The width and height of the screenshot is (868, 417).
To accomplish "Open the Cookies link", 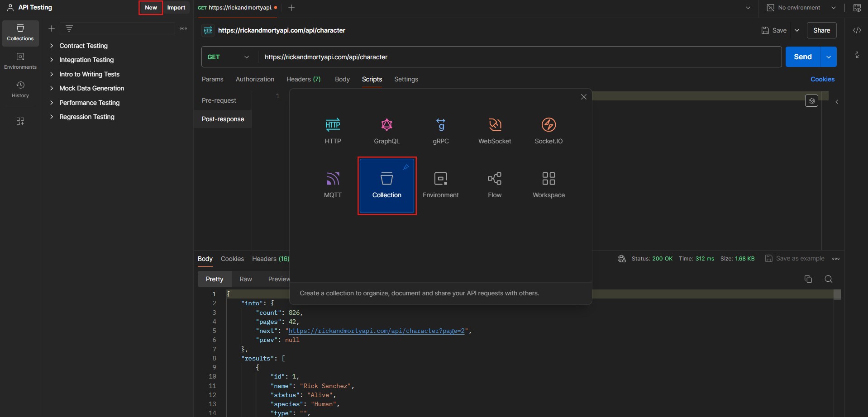I will coord(822,79).
